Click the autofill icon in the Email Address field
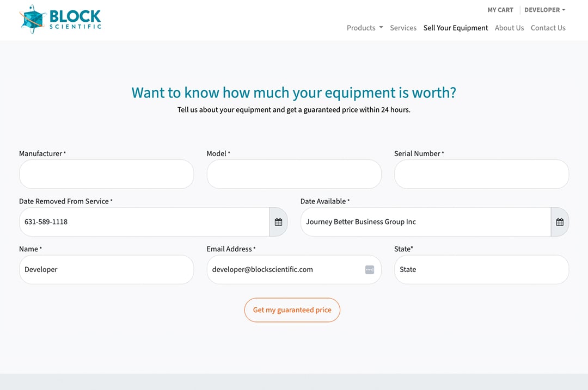The image size is (588, 390). 369,270
